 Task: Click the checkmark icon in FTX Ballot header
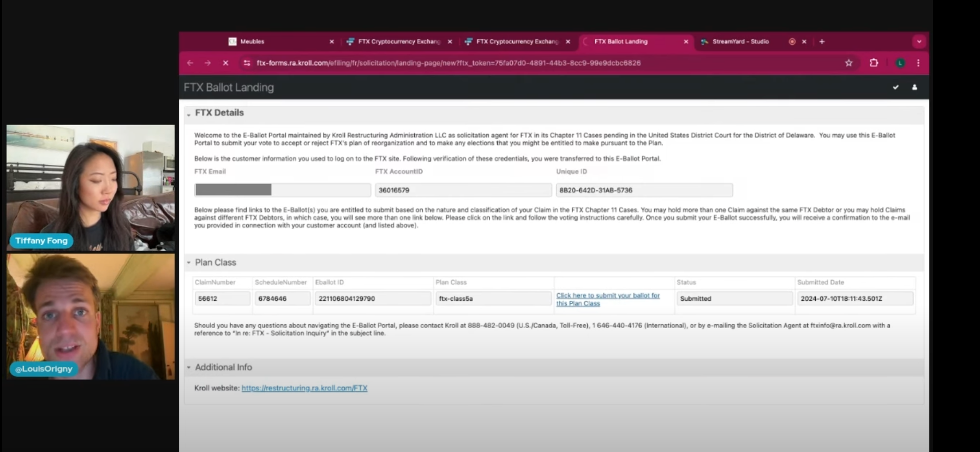tap(895, 87)
